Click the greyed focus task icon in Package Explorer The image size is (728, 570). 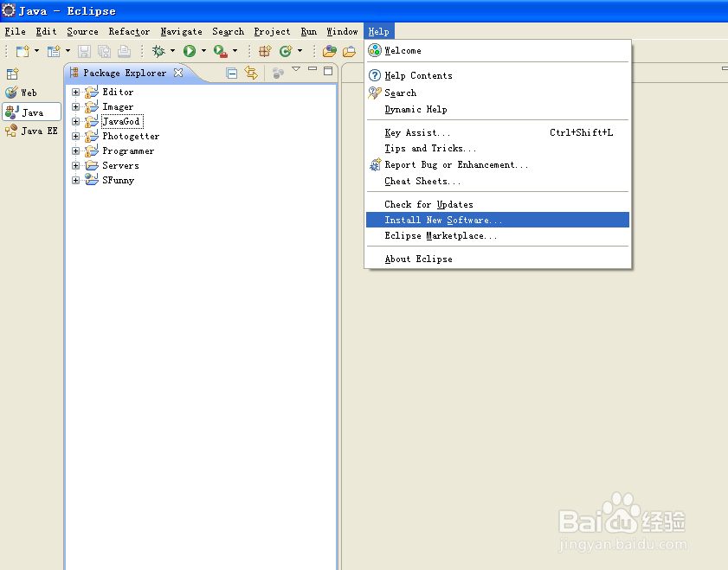[278, 74]
